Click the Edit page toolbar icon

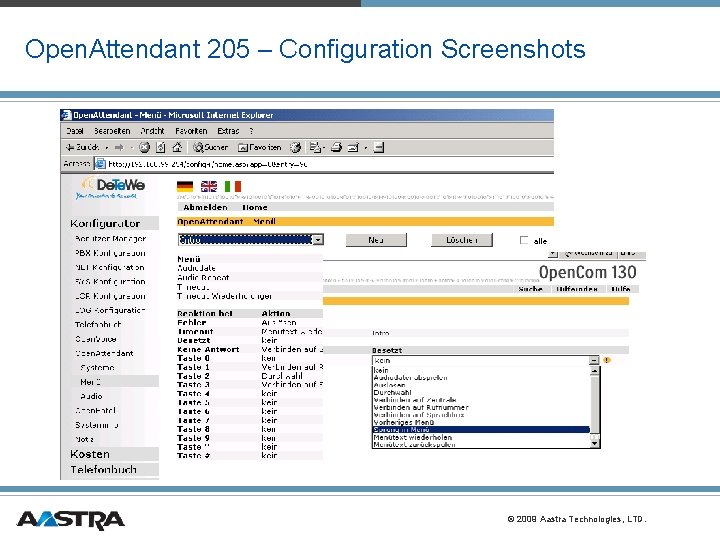point(353,147)
